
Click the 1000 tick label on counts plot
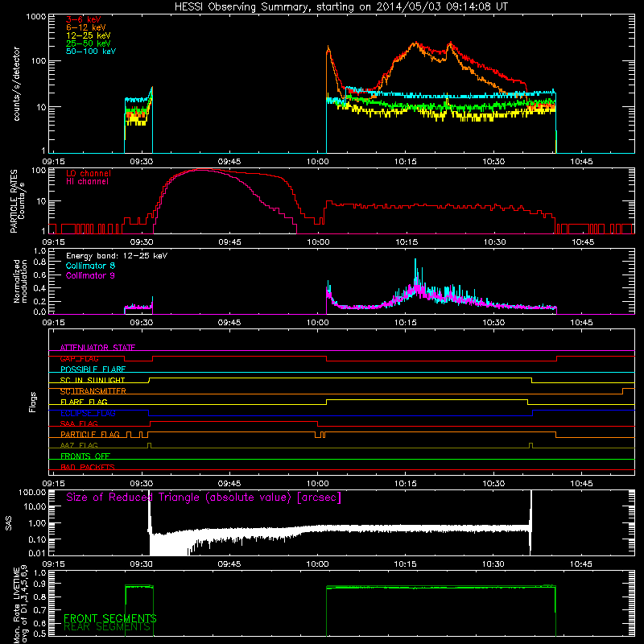(35, 17)
